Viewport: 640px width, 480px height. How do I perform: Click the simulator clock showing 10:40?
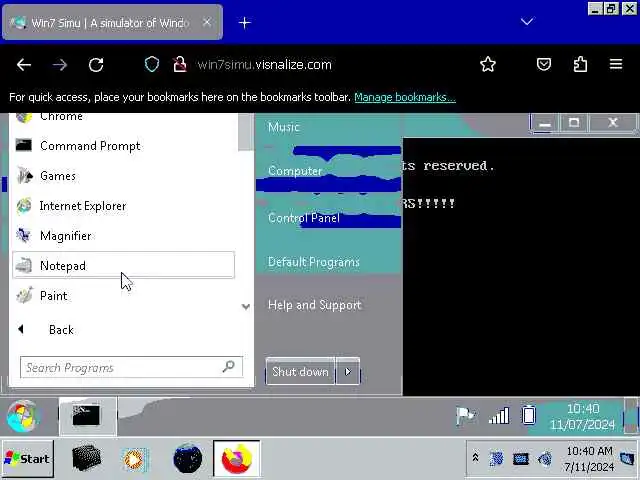[x=582, y=417]
